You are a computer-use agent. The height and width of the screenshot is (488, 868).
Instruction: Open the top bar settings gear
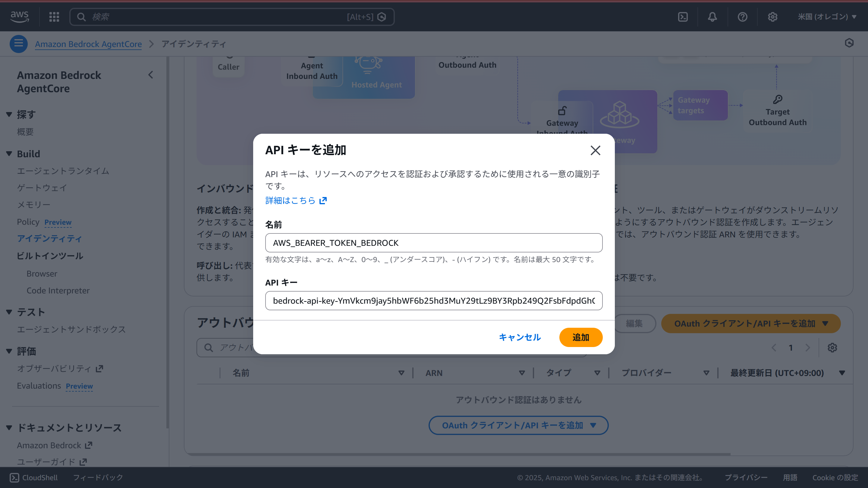click(x=772, y=17)
